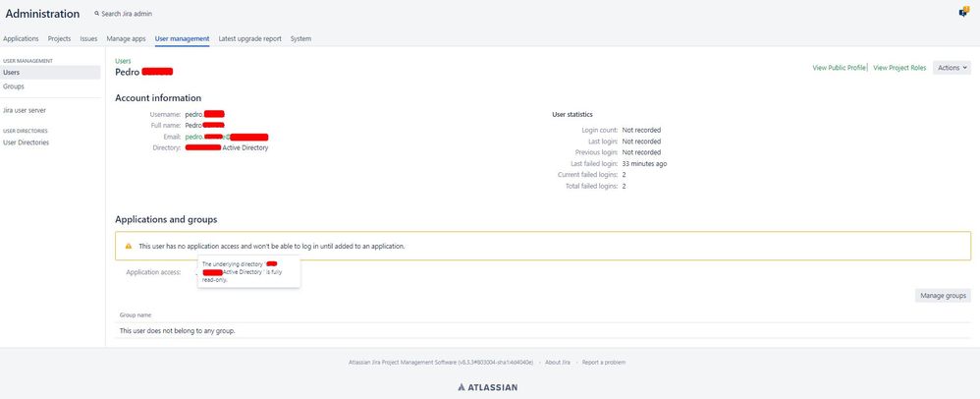
Task: Open the feedback notification icon in header
Action: pos(963,12)
